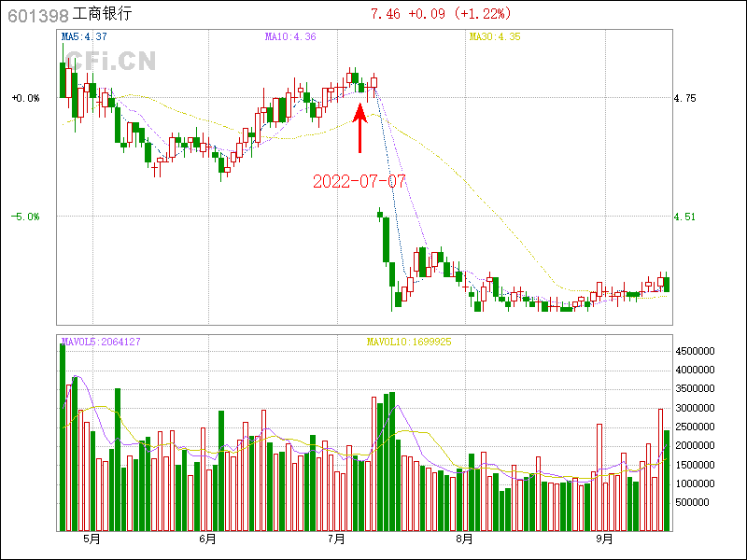
Task: Click the 8月 month label
Action: pyautogui.click(x=464, y=539)
